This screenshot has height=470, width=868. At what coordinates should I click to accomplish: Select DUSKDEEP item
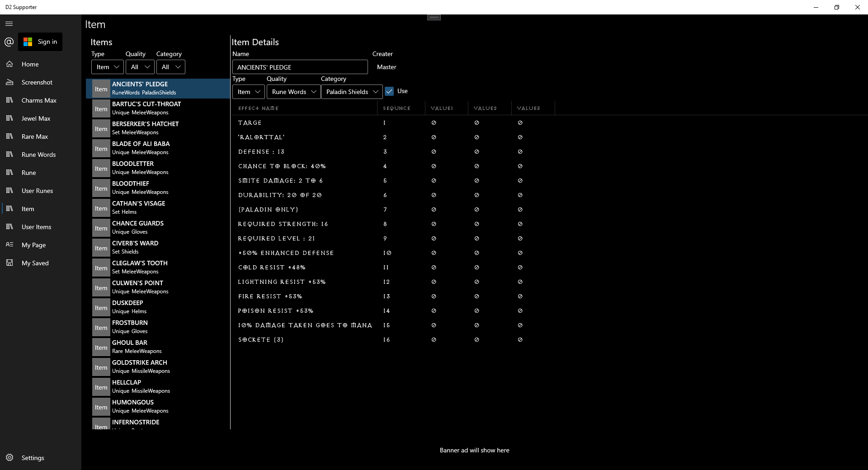click(x=158, y=307)
